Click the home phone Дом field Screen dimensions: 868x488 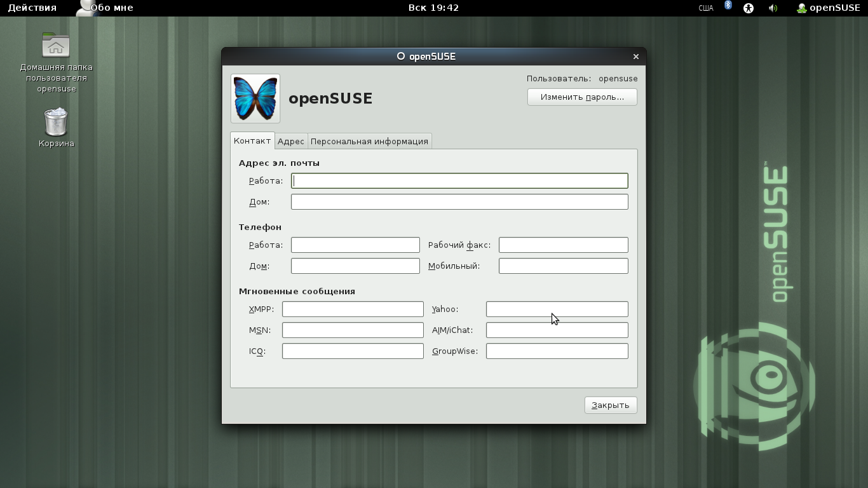pos(355,266)
